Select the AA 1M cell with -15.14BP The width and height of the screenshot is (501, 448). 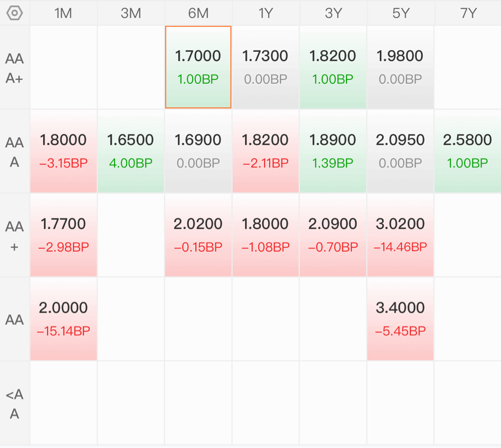64,319
